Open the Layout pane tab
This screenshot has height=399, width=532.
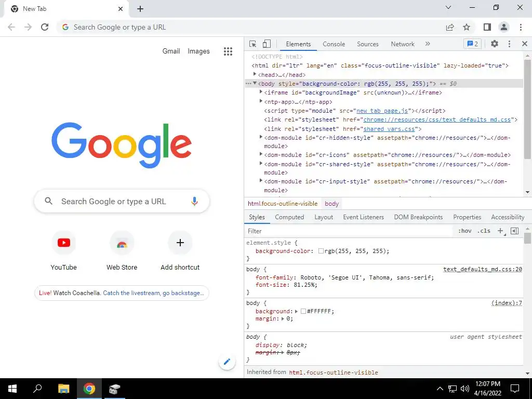[x=323, y=217]
